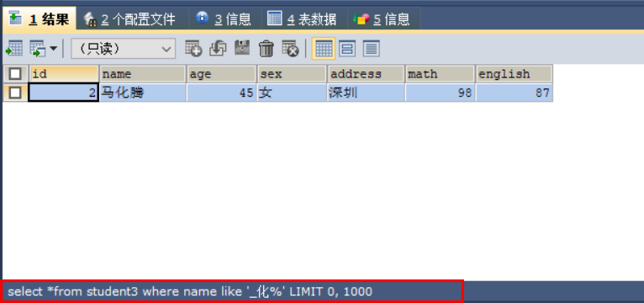This screenshot has width=644, height=303.
Task: Select the address cell 深圳
Action: [366, 93]
